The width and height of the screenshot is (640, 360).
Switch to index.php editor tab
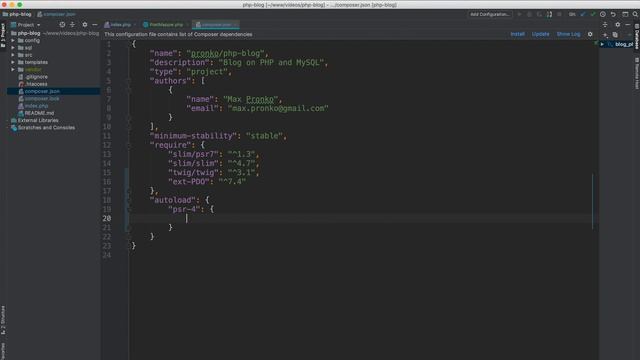(x=120, y=24)
